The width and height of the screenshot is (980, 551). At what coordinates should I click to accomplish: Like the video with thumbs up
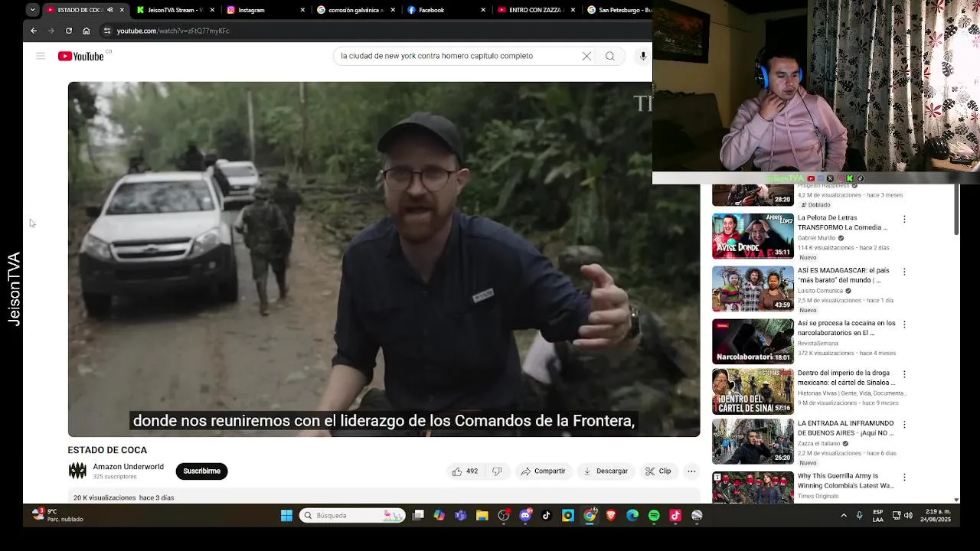click(x=465, y=471)
